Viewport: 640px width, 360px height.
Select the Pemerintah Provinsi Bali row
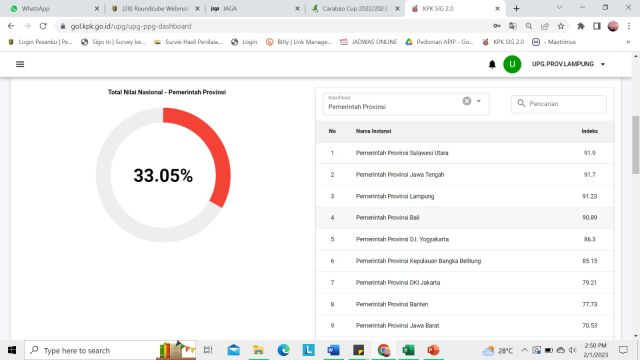coord(465,218)
